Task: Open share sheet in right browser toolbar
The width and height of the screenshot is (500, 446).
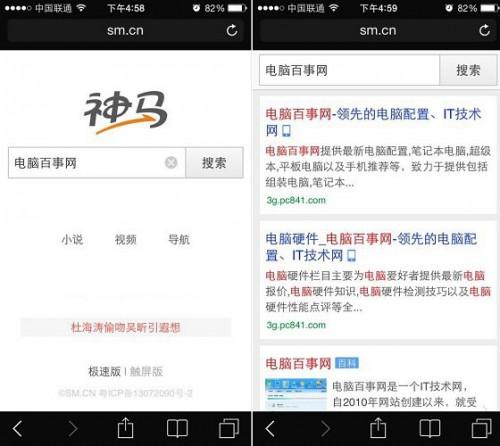Action: click(378, 428)
